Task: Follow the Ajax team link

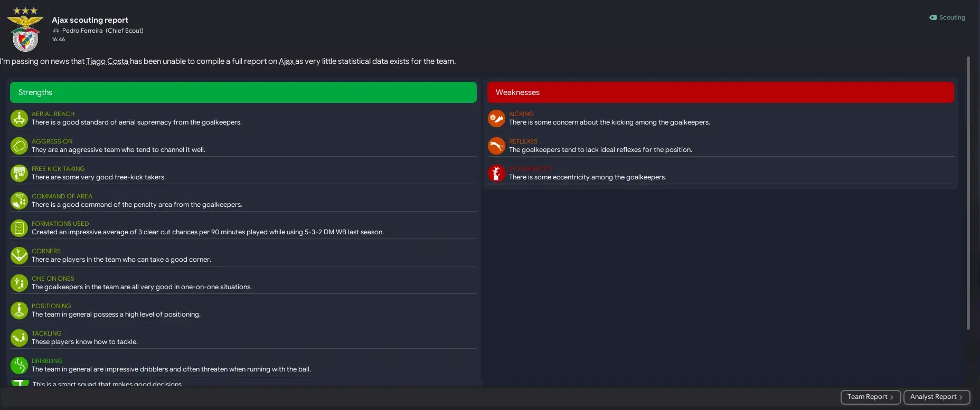Action: (286, 61)
